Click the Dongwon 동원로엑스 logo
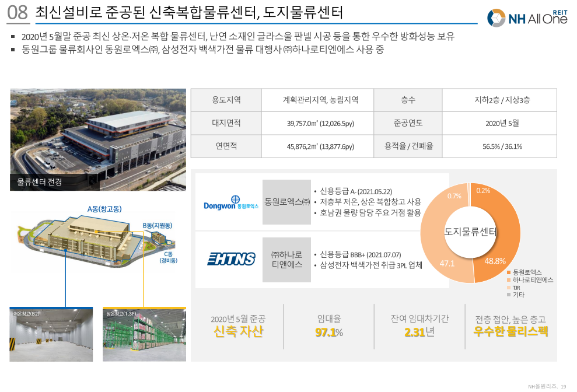The width and height of the screenshot is (577, 392). coord(231,202)
